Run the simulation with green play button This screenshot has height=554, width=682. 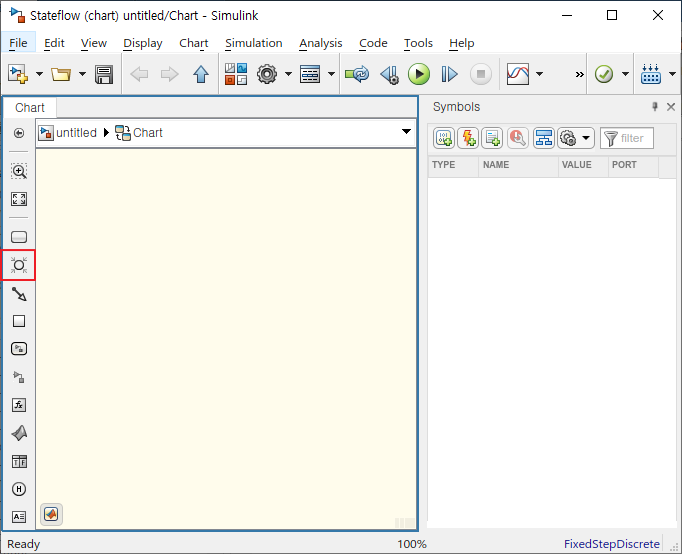click(x=419, y=74)
